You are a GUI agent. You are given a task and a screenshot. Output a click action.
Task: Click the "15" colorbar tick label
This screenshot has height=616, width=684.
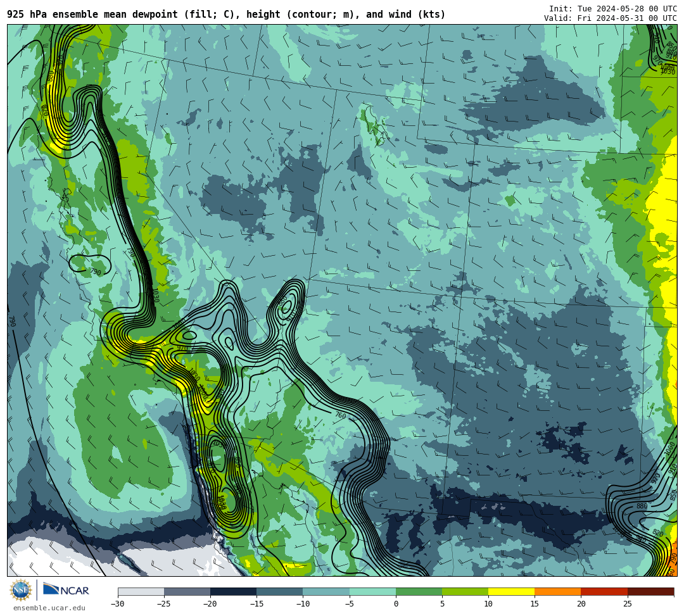tap(535, 604)
